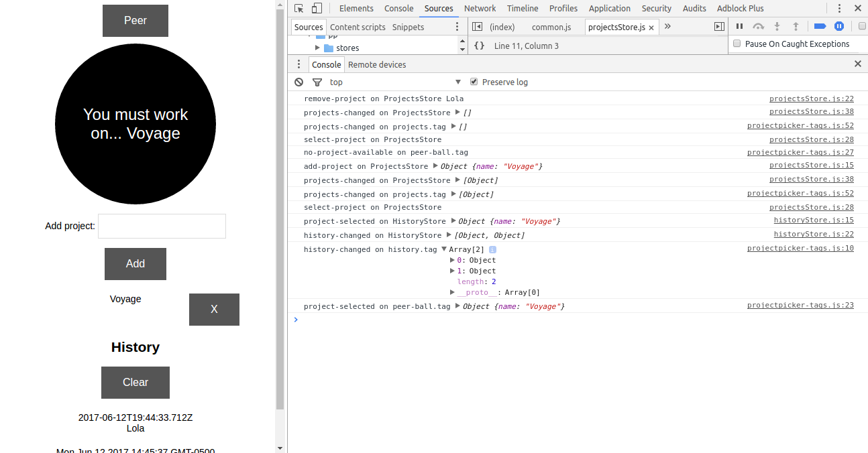Expand the stores folder

pos(318,48)
